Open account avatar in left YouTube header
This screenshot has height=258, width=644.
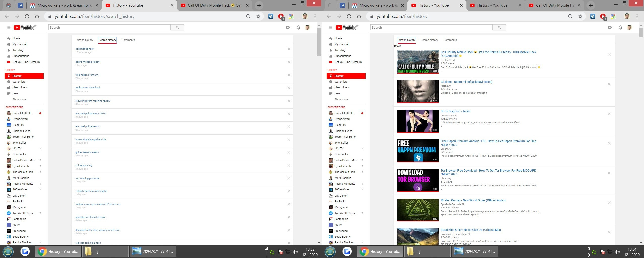click(x=307, y=27)
